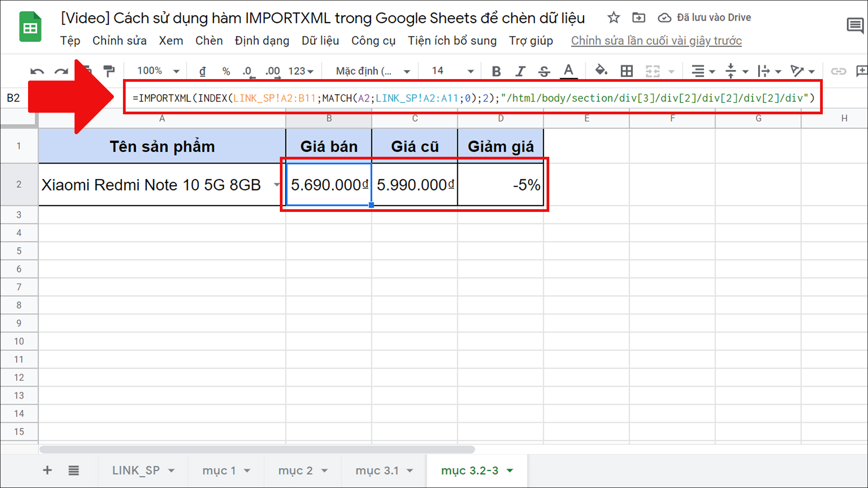Image resolution: width=868 pixels, height=488 pixels.
Task: Click the redo arrow icon
Action: [61, 71]
